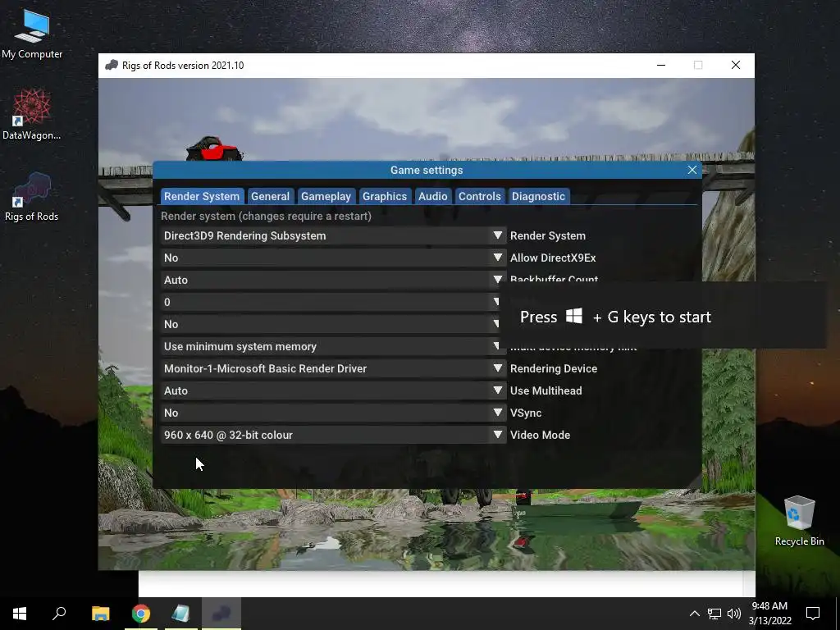This screenshot has width=840, height=630.
Task: Open the taskbar search
Action: (59, 614)
